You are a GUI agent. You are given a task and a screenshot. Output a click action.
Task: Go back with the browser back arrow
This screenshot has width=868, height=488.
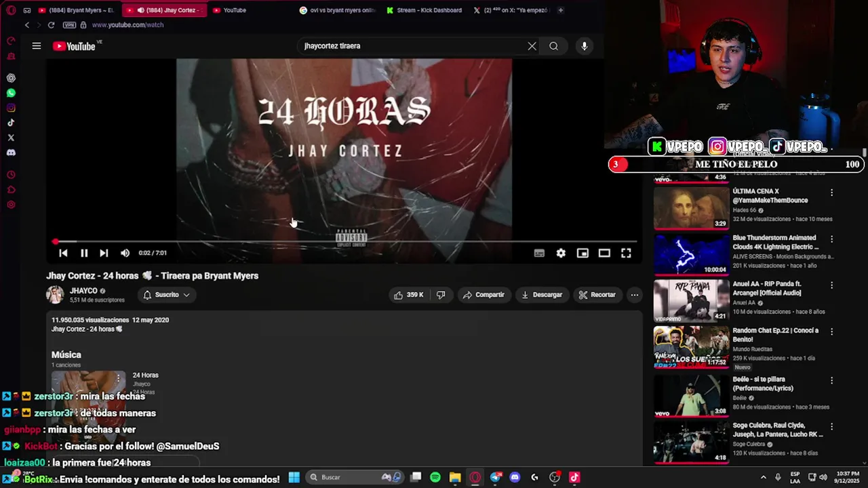[x=27, y=25]
